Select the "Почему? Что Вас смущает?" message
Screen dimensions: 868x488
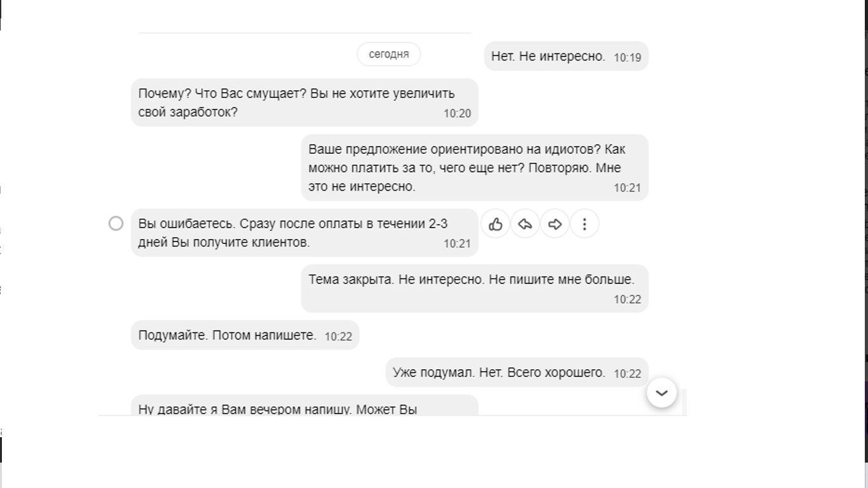[x=296, y=102]
